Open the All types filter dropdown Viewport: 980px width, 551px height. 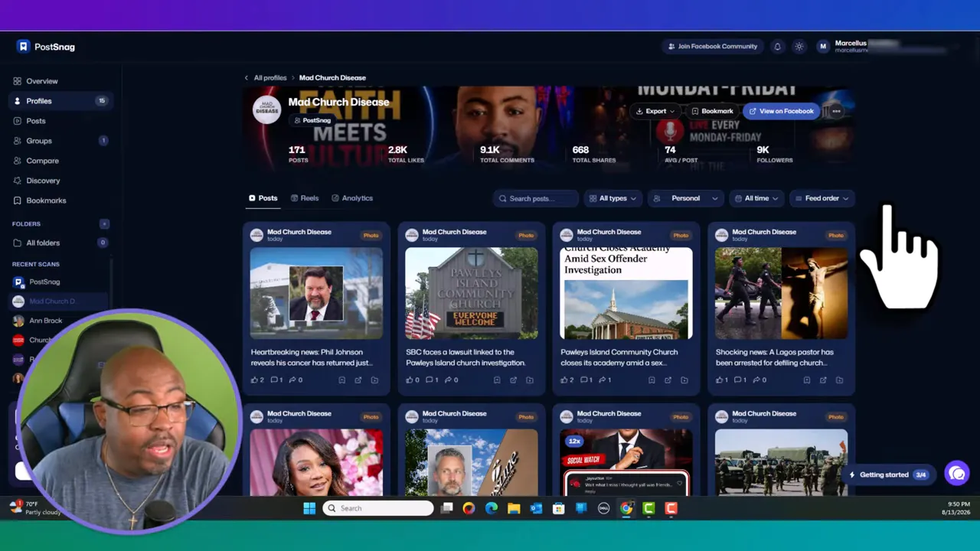[612, 198]
